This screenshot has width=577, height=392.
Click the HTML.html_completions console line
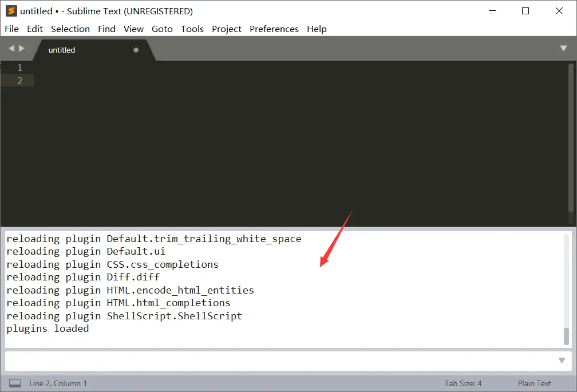pos(118,303)
